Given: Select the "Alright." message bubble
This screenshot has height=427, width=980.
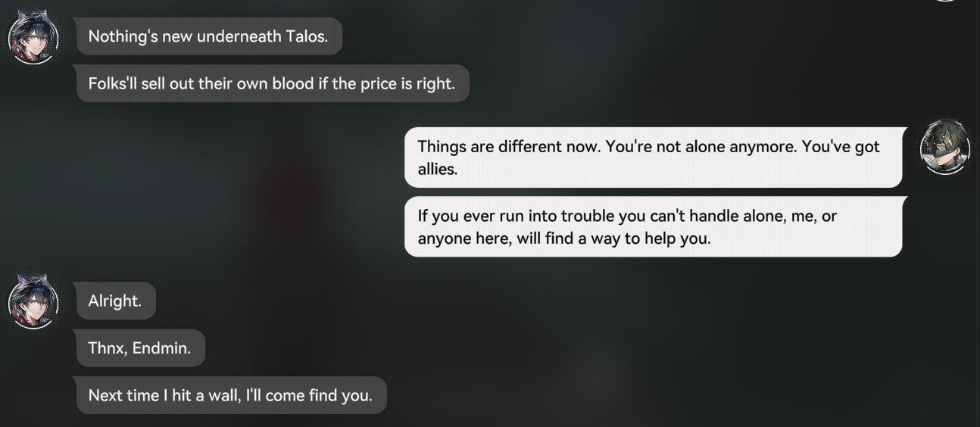Looking at the screenshot, I should (x=115, y=301).
